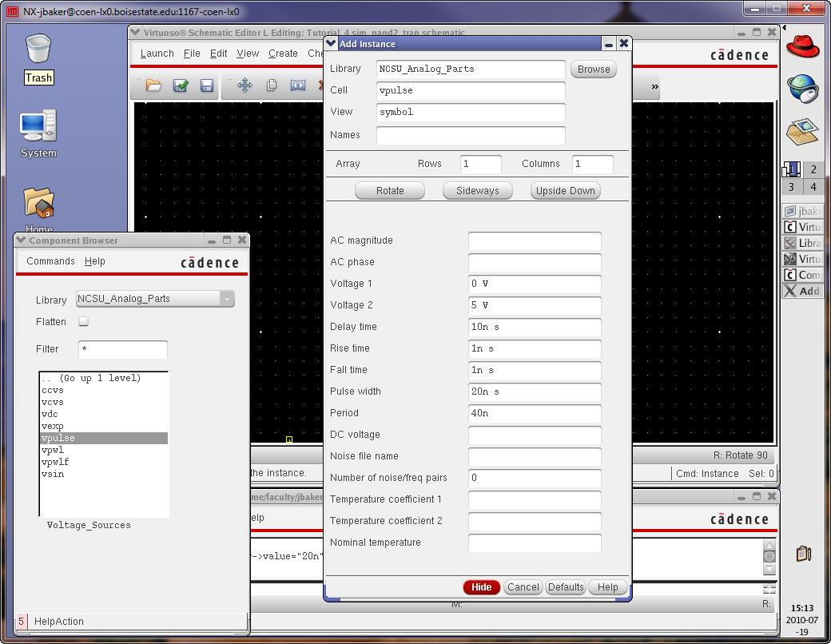
Task: Open the Commands menu in Component Browser
Action: (x=50, y=261)
